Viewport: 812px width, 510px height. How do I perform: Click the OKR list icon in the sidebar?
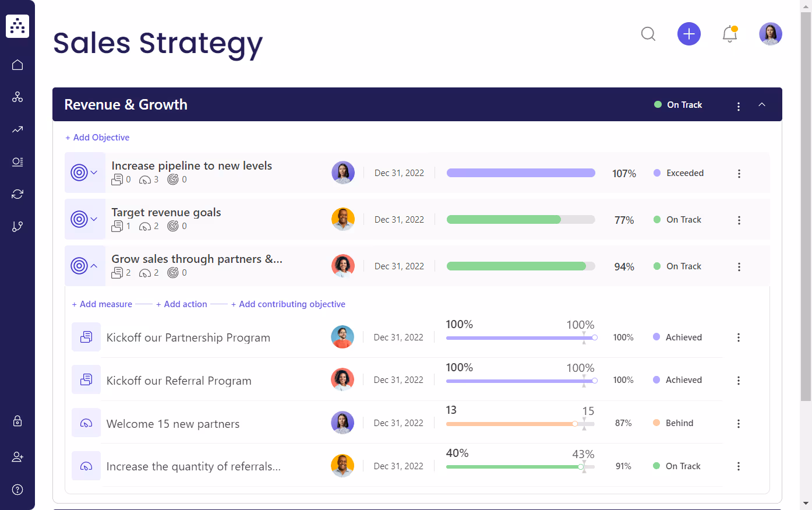[x=17, y=162]
